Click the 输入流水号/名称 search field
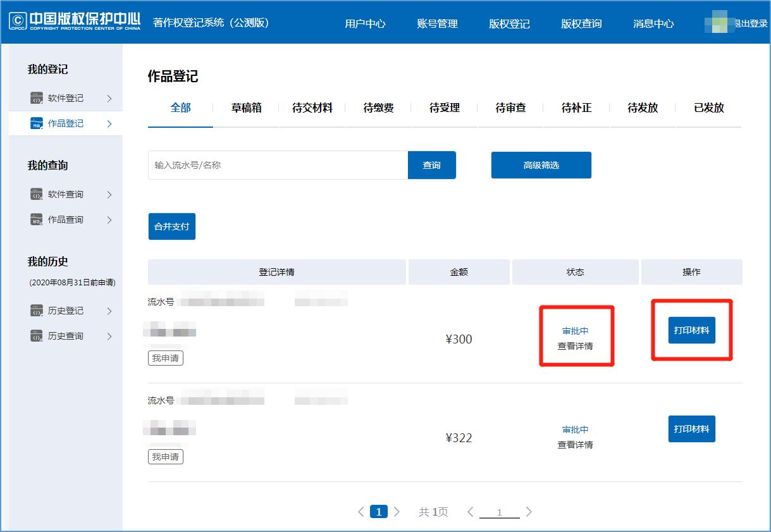 (278, 164)
